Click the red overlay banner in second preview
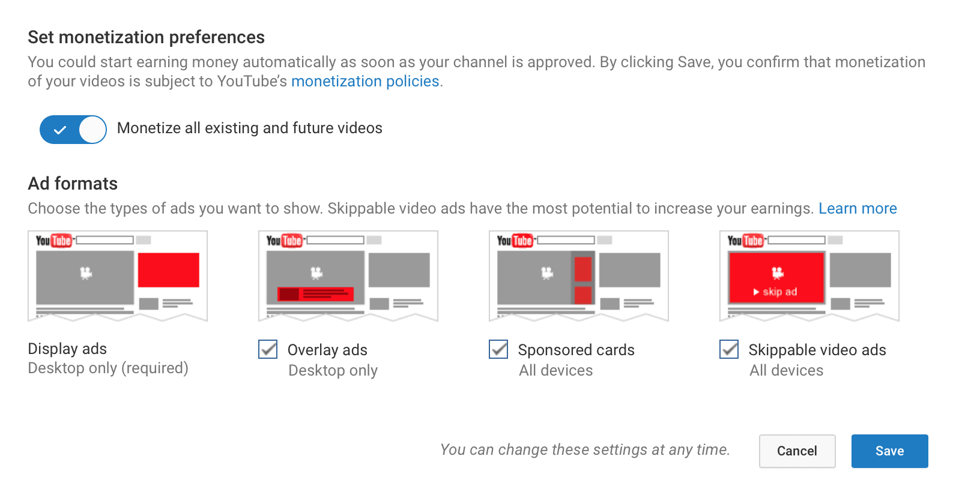980x486 pixels. pyautogui.click(x=315, y=294)
